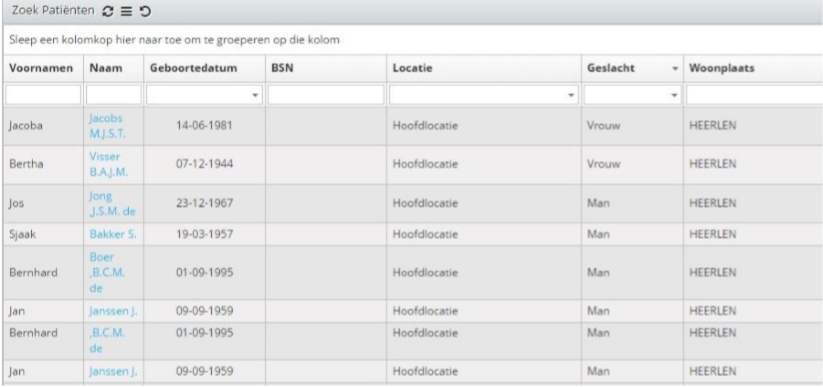The width and height of the screenshot is (823, 387).
Task: Open the Geslacht column header sort arrow
Action: tap(675, 68)
